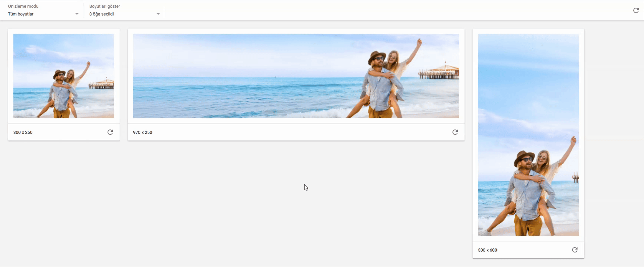Image resolution: width=644 pixels, height=267 pixels.
Task: Click the sky area of the 300 x 600 ad
Action: tap(528, 75)
